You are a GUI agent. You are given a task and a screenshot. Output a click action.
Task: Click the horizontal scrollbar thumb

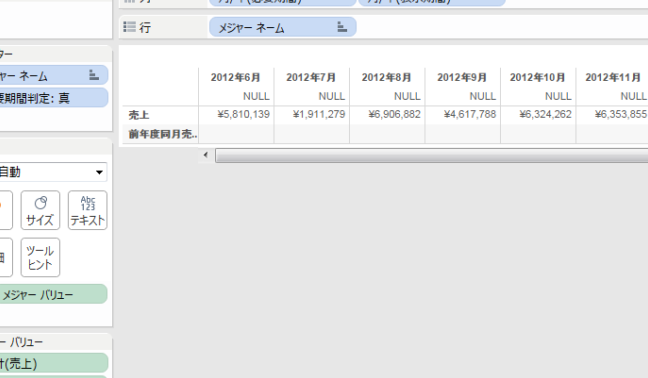point(431,156)
